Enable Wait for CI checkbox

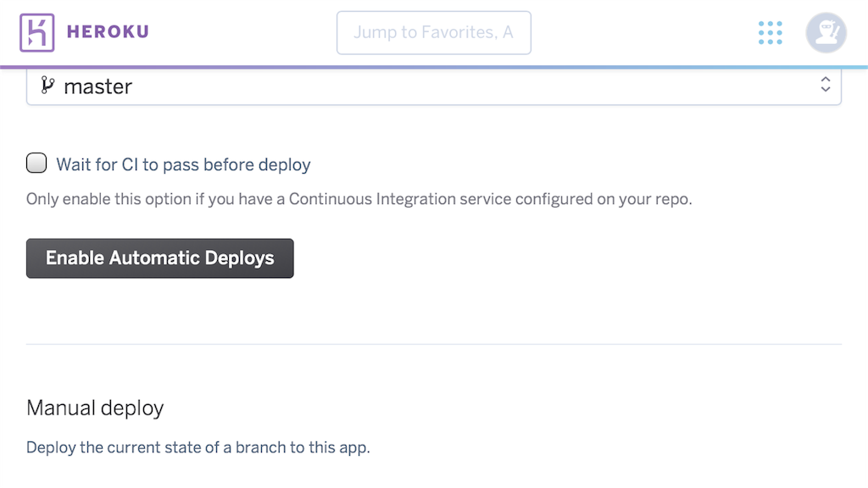tap(36, 164)
